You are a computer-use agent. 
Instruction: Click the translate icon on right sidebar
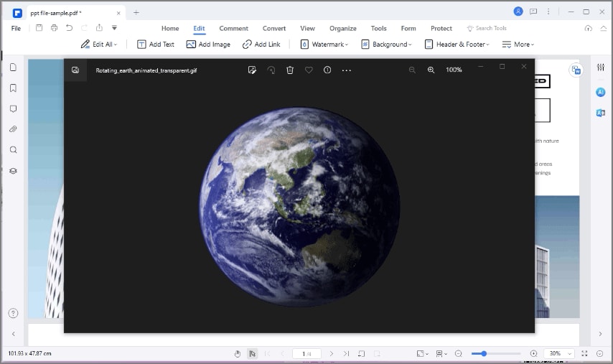point(601,113)
